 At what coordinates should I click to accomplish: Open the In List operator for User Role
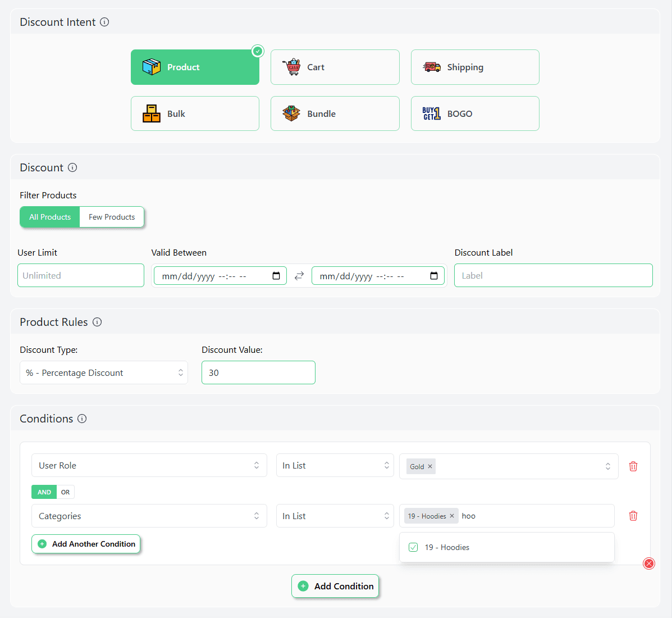(x=335, y=465)
